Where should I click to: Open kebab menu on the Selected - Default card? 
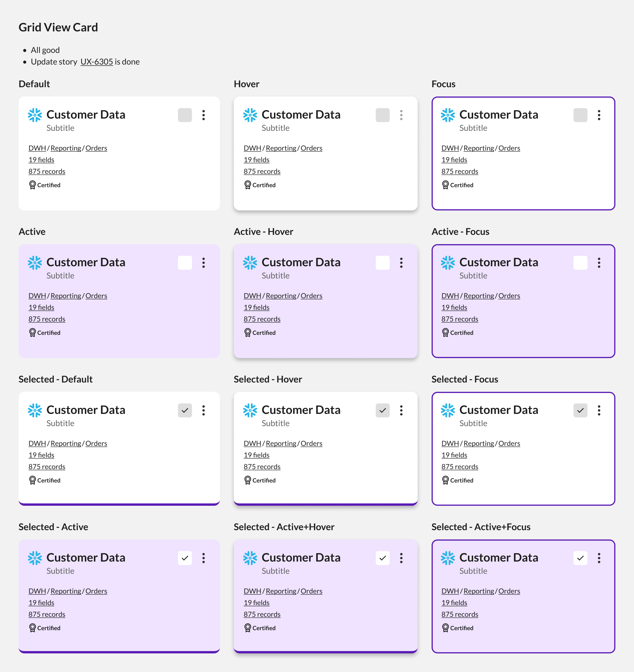pyautogui.click(x=203, y=410)
